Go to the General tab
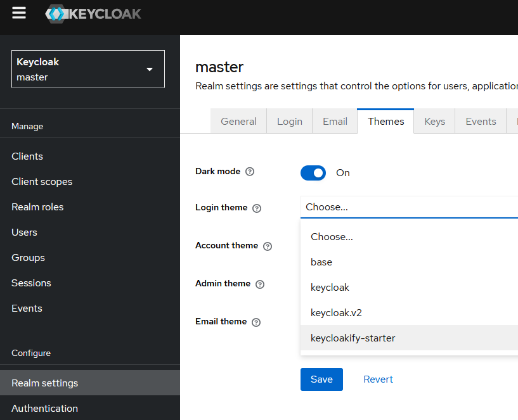518x420 pixels. (238, 122)
